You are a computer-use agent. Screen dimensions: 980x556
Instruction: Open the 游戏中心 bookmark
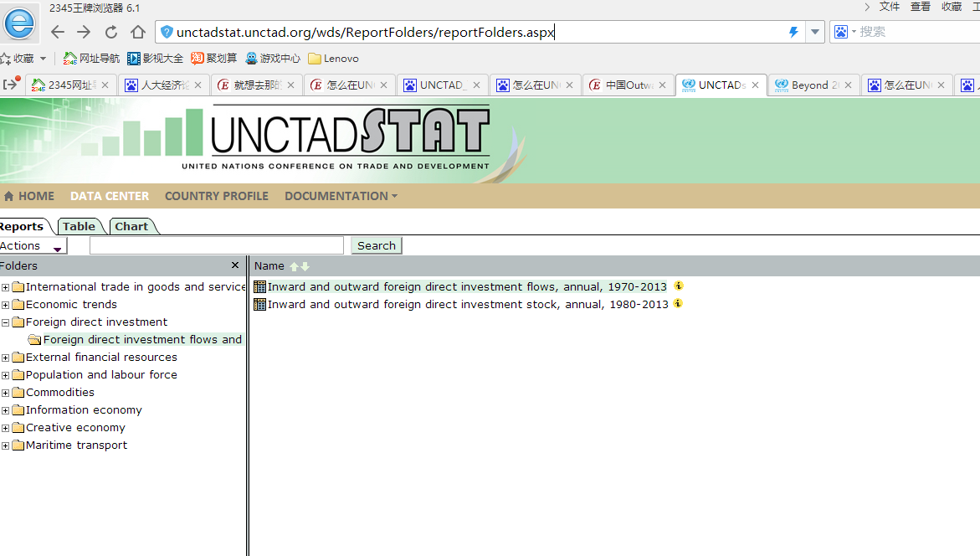pos(273,58)
